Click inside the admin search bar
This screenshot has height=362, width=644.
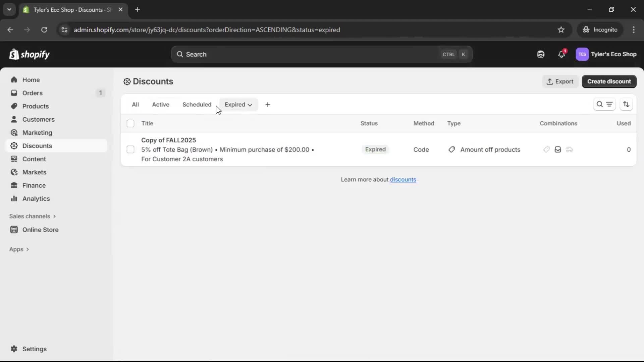(x=319, y=54)
